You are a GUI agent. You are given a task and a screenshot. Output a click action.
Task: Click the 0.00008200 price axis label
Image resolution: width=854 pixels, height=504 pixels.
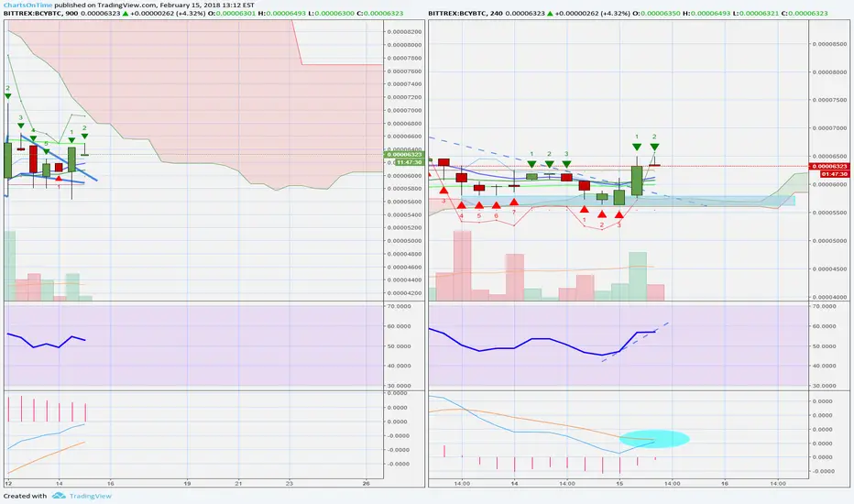pyautogui.click(x=404, y=31)
